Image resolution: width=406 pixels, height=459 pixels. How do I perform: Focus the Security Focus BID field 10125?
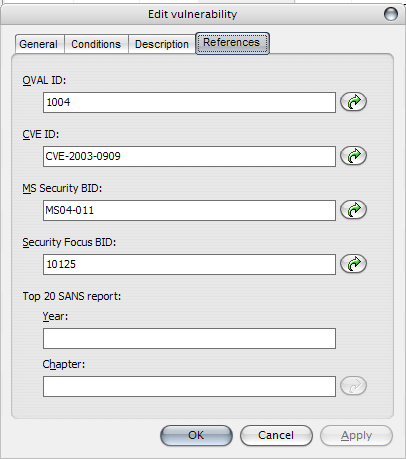pyautogui.click(x=189, y=264)
